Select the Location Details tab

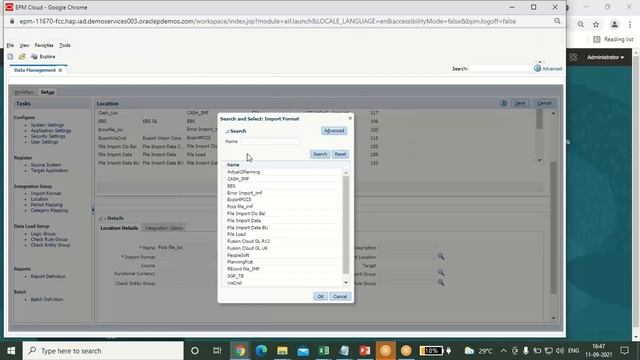click(x=119, y=228)
